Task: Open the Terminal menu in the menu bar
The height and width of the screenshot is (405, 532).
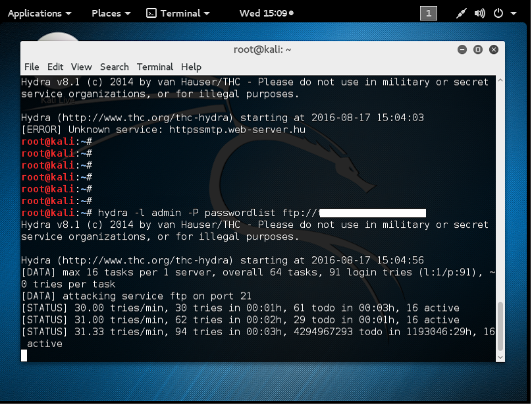Action: tap(155, 67)
